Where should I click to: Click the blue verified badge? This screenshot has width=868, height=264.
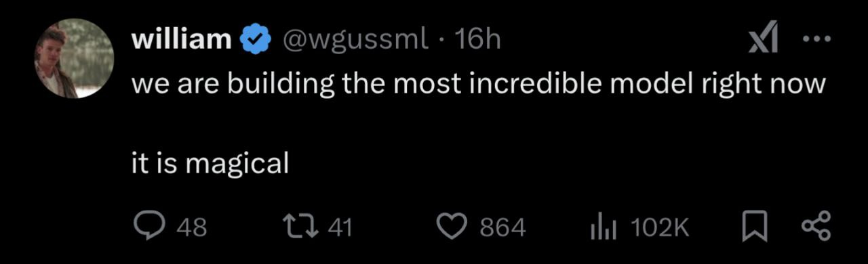point(254,41)
